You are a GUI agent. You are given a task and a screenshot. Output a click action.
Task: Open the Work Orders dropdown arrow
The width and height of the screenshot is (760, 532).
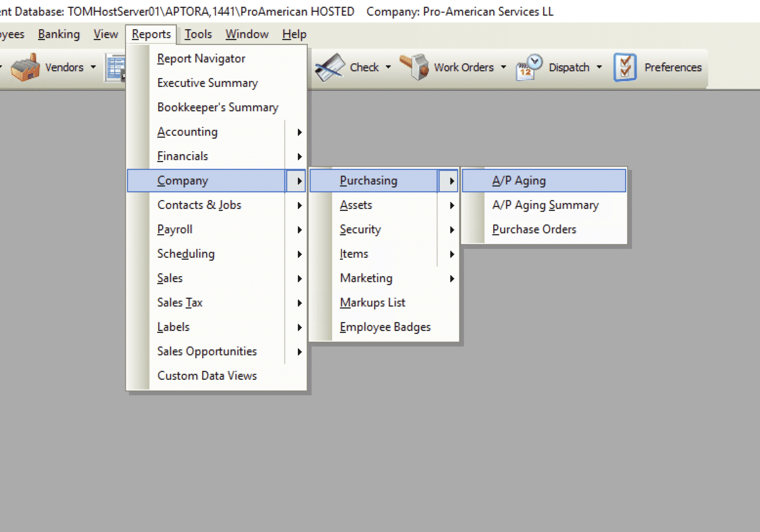click(504, 67)
